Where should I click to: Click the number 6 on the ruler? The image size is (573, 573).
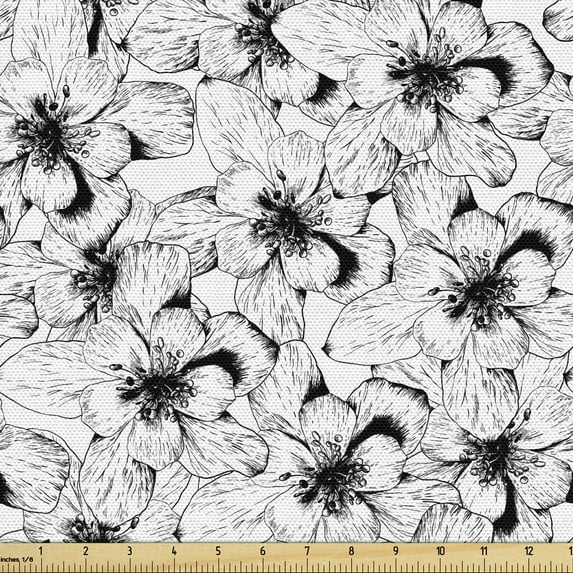pyautogui.click(x=263, y=551)
